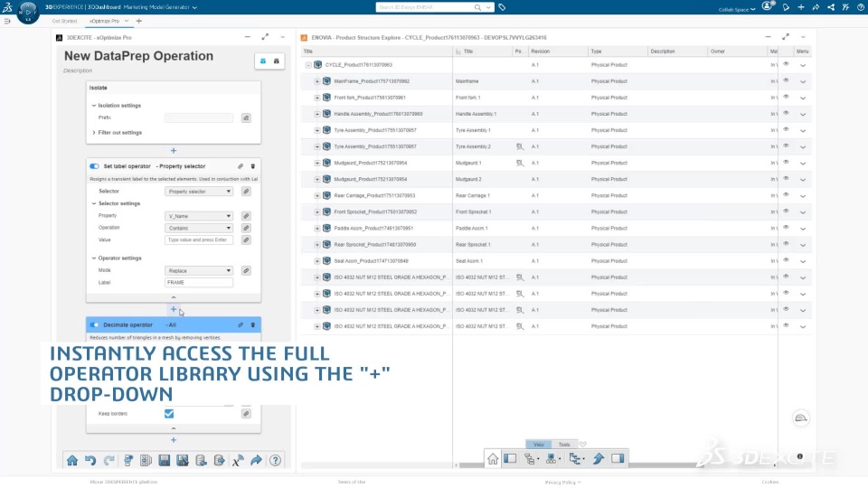This screenshot has height=488, width=868.
Task: Toggle left panel layout icon in ENOVIA toolbar
Action: (510, 459)
